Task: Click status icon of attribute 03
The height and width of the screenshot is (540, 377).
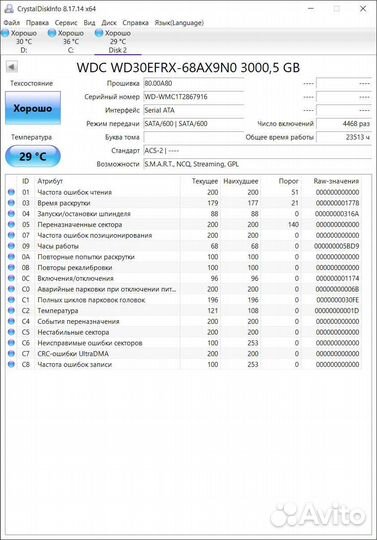Action: pos(11,203)
